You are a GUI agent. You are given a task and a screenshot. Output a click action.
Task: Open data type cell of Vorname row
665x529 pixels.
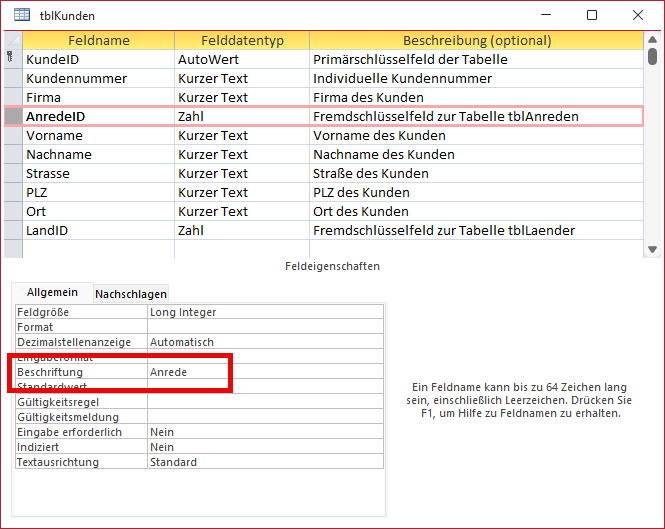point(242,135)
